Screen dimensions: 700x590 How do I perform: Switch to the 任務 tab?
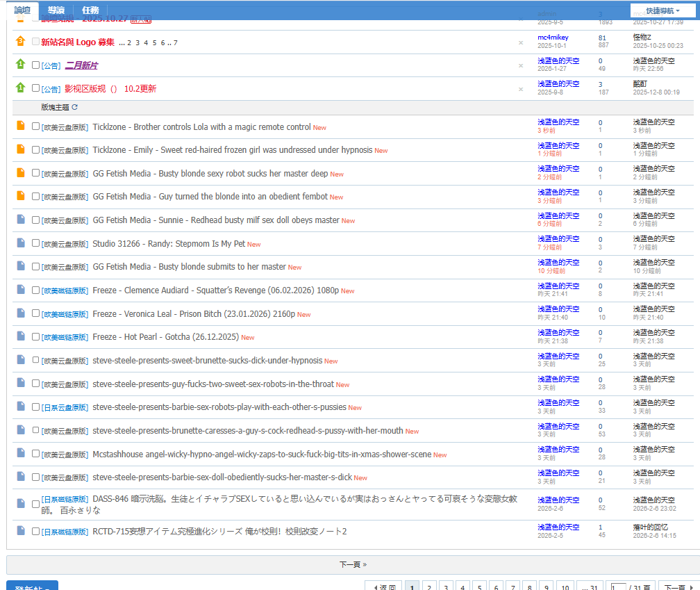point(90,10)
